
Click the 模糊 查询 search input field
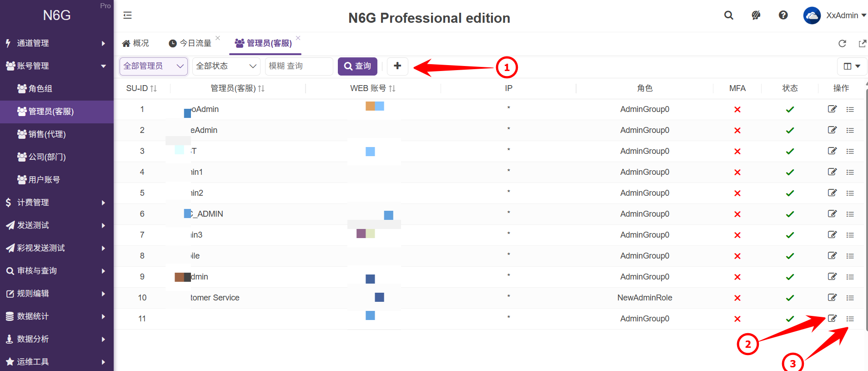[298, 66]
